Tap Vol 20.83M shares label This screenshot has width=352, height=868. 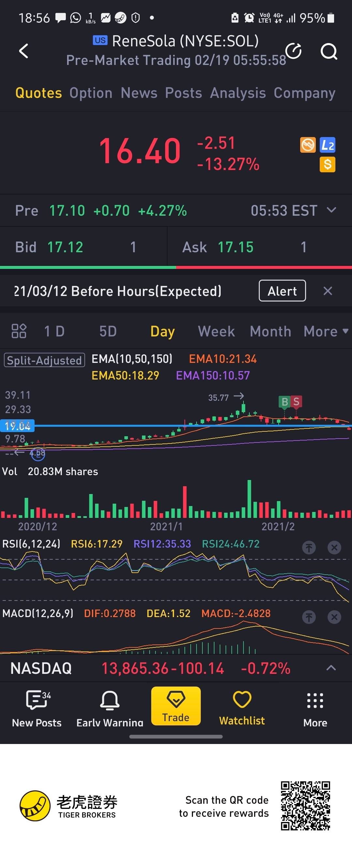50,472
